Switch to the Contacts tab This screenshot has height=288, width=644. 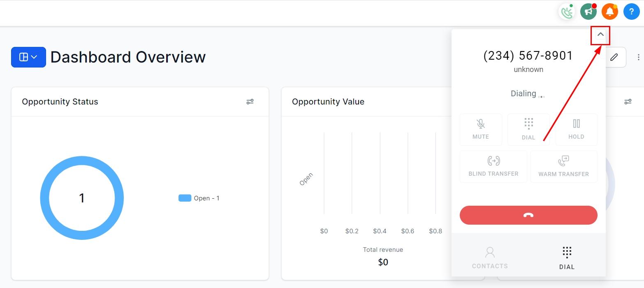pos(490,258)
